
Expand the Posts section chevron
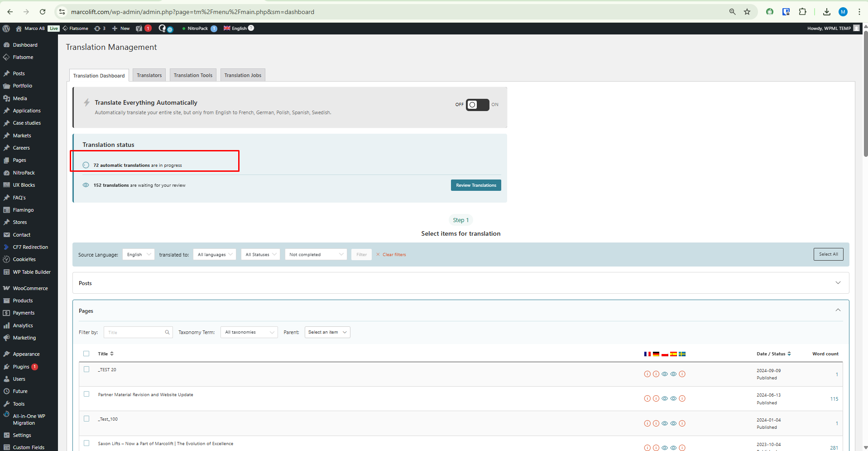[x=838, y=283]
